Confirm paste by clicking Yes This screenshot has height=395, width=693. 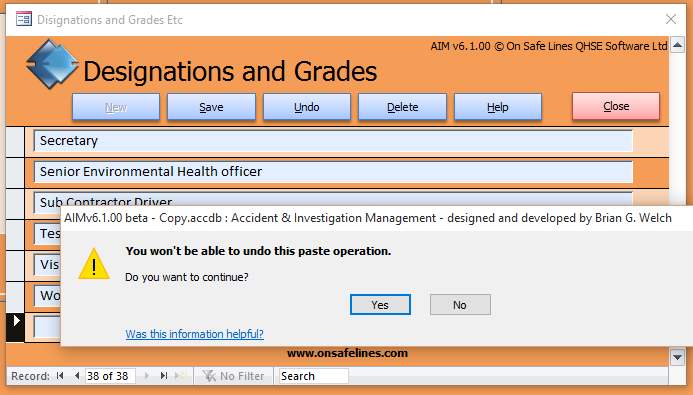coord(380,305)
